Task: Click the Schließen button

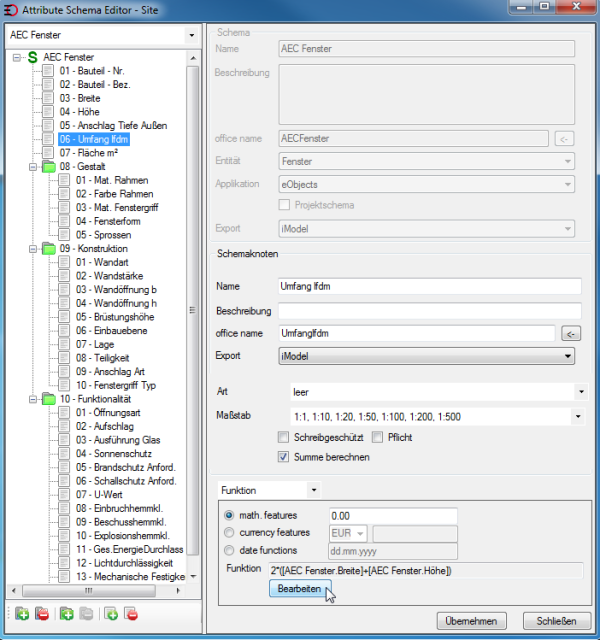Action: pos(557,621)
